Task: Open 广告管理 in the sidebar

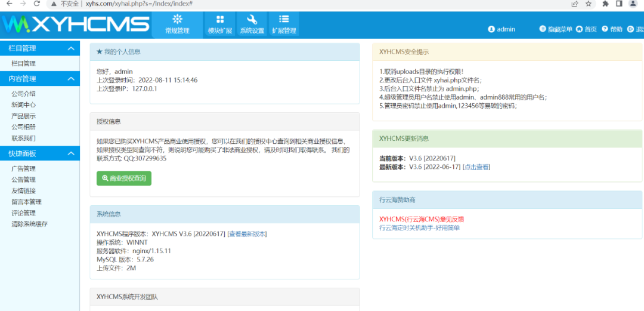Action: pyautogui.click(x=23, y=169)
